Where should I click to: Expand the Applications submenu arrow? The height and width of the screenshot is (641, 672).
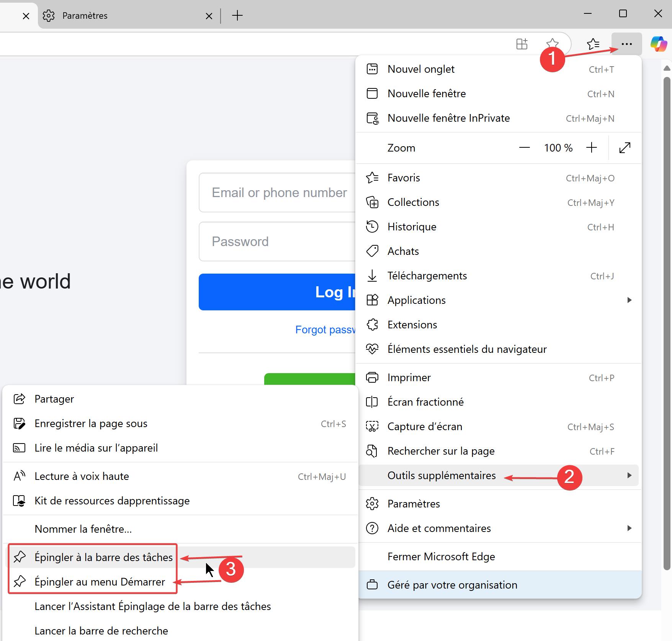629,300
